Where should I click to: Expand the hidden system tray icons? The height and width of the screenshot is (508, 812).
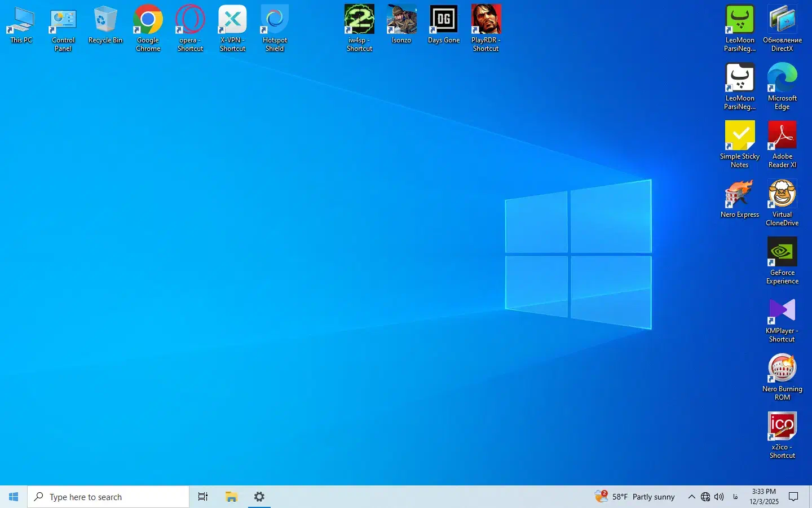[691, 497]
